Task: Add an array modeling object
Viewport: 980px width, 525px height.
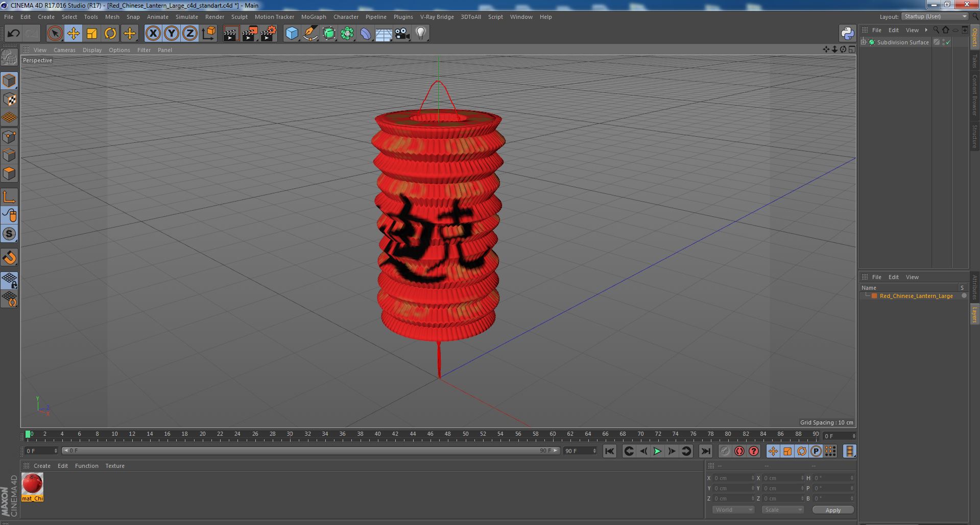Action: click(x=347, y=34)
